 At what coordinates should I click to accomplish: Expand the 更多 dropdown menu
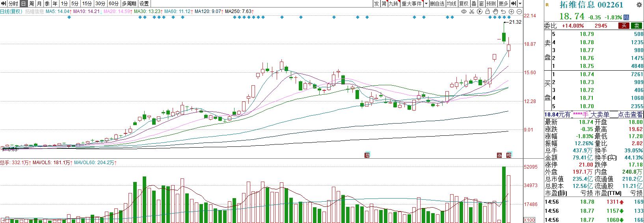point(503,4)
